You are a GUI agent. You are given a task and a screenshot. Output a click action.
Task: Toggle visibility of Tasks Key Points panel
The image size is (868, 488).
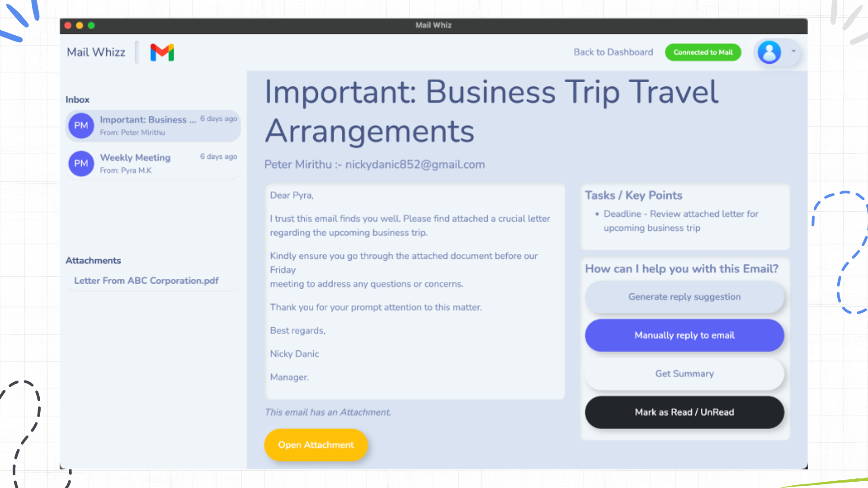click(x=634, y=195)
